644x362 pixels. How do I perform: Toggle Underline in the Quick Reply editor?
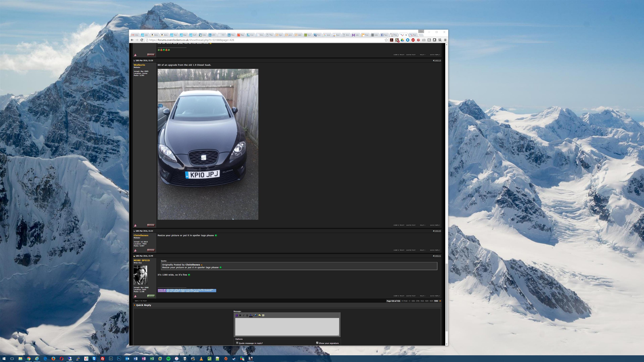[x=247, y=315]
